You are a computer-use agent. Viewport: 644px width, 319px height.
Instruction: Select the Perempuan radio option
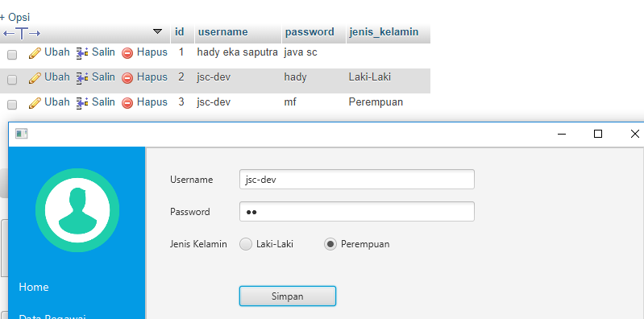point(330,244)
